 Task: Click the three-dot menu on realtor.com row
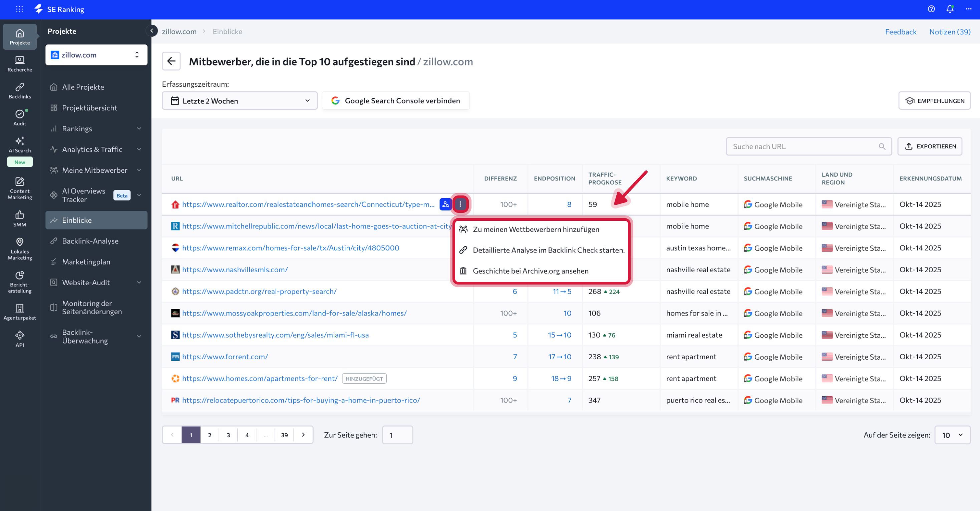460,204
